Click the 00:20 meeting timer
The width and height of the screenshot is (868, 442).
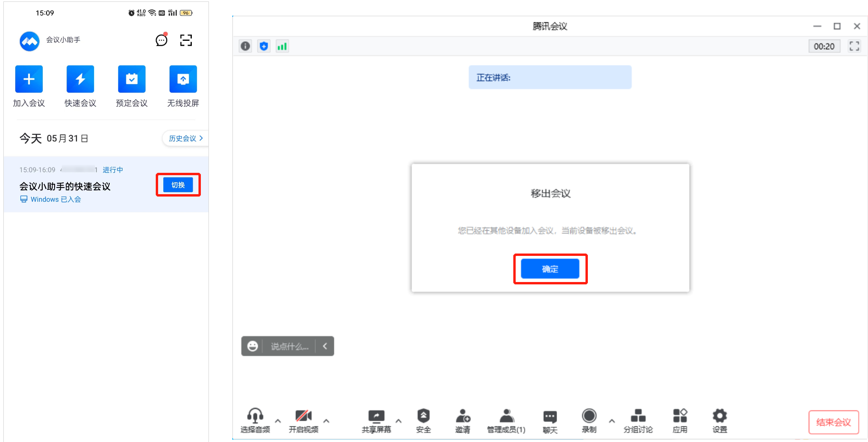click(824, 46)
